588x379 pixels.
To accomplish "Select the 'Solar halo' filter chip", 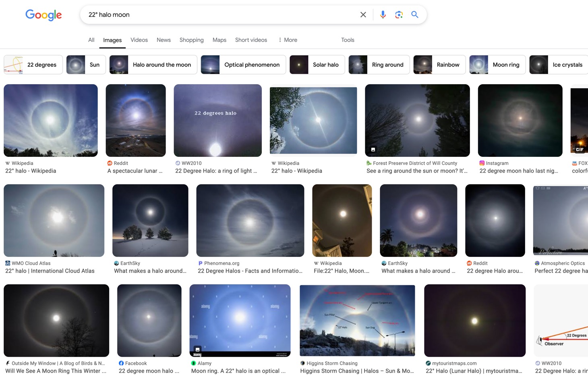I will point(317,65).
